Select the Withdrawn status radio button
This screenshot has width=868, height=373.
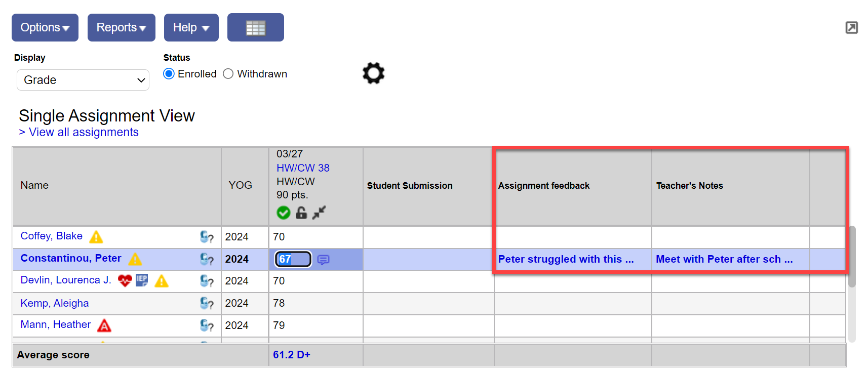point(228,74)
